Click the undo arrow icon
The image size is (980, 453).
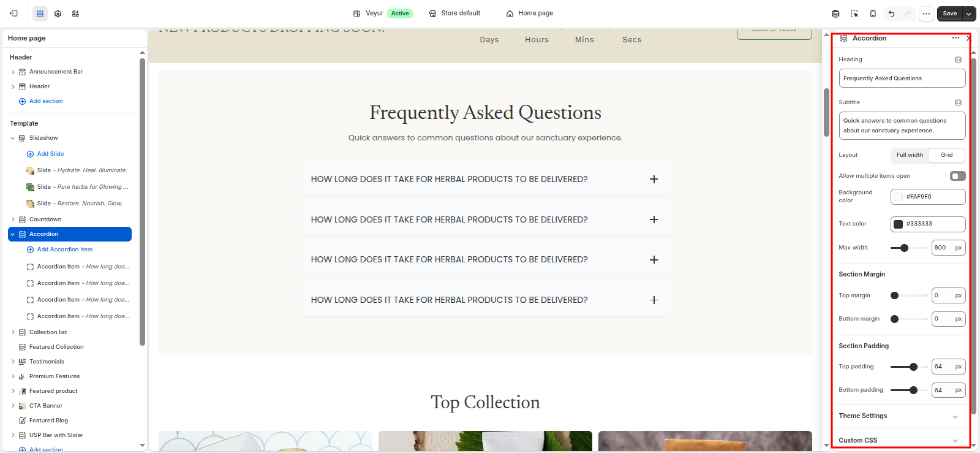pyautogui.click(x=891, y=13)
